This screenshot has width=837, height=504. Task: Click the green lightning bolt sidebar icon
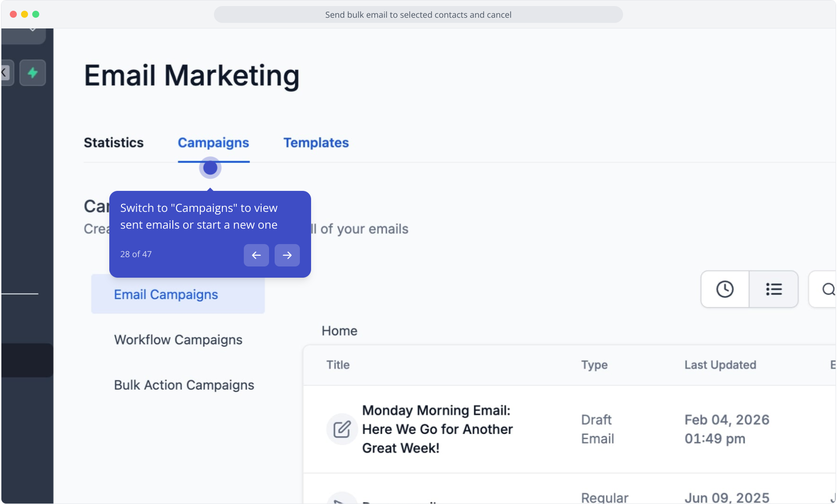[33, 73]
